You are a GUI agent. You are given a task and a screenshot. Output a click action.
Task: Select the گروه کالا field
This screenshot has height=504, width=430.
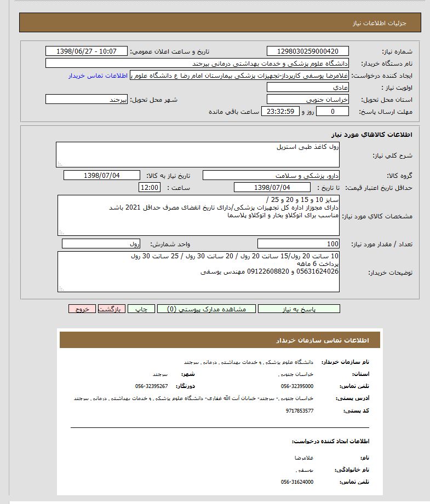click(271, 176)
